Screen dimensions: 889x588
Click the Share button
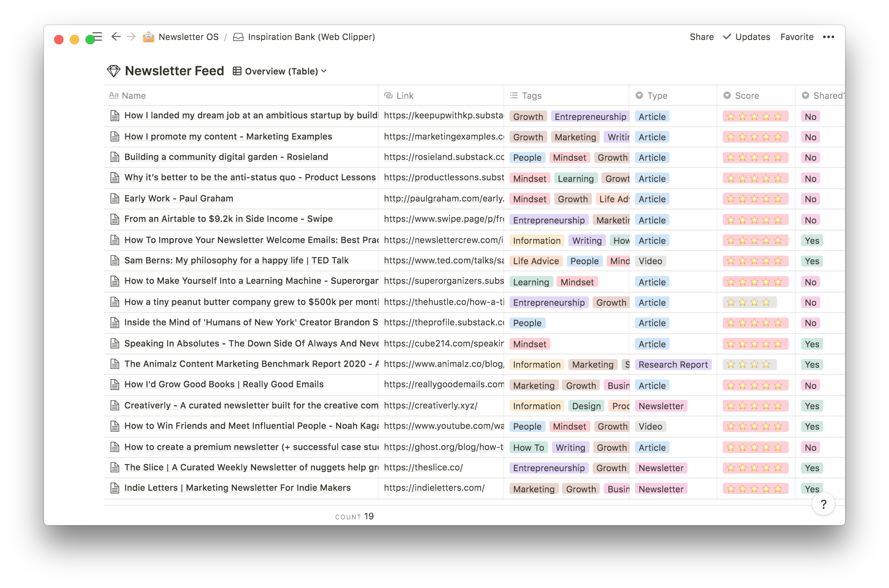tap(702, 37)
